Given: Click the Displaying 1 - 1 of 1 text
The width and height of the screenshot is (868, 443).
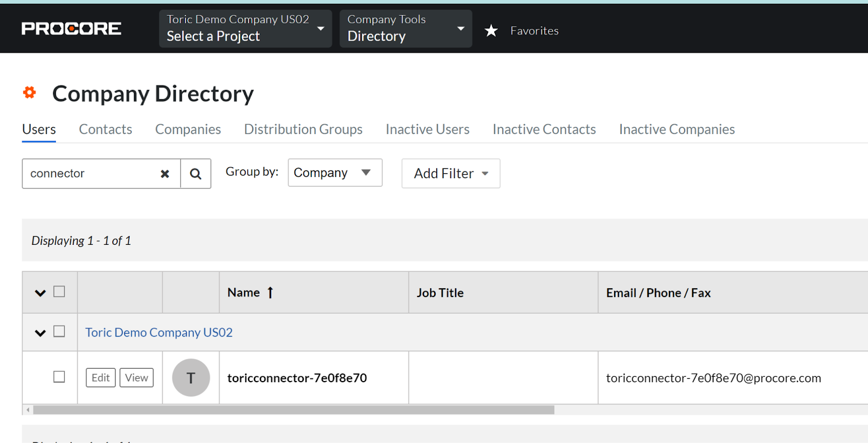Looking at the screenshot, I should (81, 241).
